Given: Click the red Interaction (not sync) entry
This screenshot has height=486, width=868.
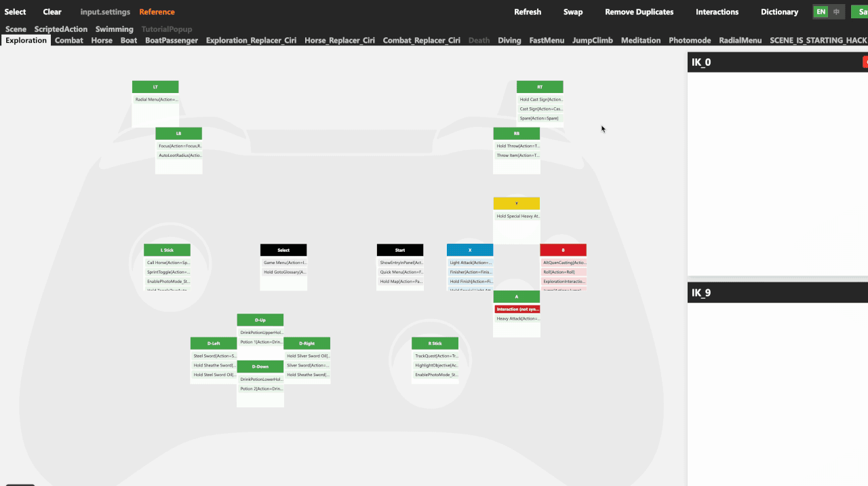Looking at the screenshot, I should pyautogui.click(x=517, y=309).
